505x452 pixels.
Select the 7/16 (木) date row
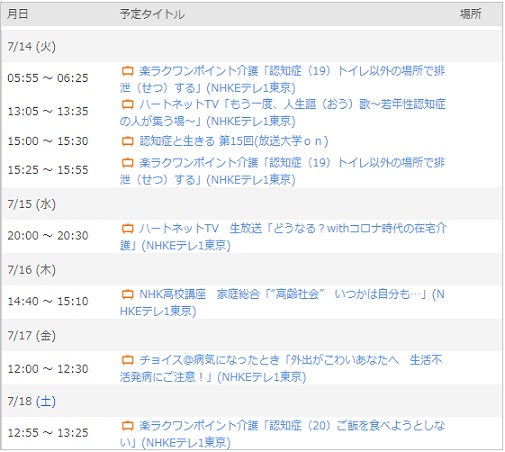[252, 270]
